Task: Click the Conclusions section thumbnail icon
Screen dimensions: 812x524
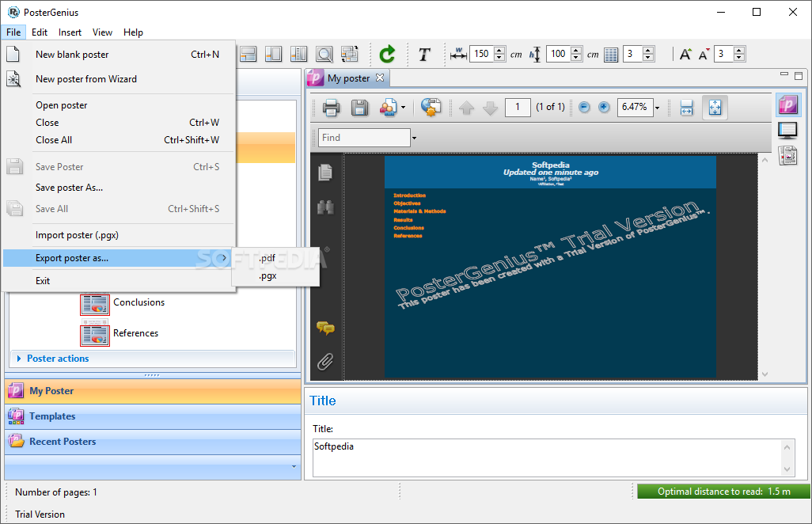Action: (x=95, y=304)
